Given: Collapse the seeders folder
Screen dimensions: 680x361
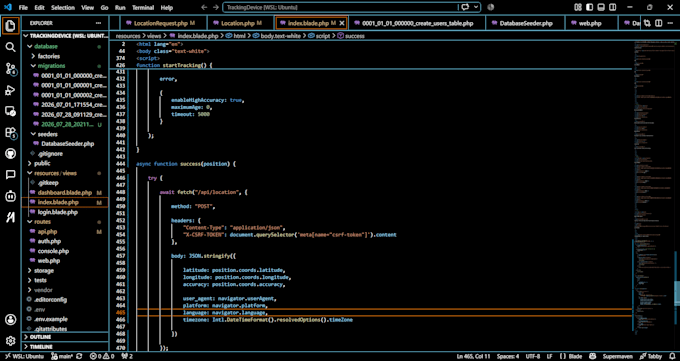Looking at the screenshot, I should click(65, 134).
